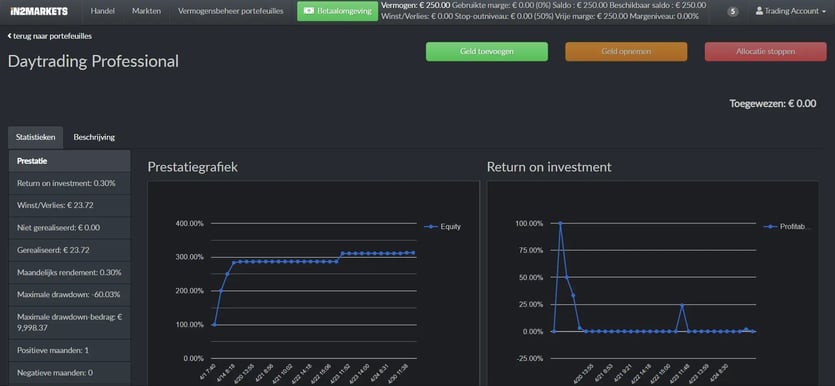Image resolution: width=835 pixels, height=386 pixels.
Task: Click the Prestatie header row
Action: (70, 161)
